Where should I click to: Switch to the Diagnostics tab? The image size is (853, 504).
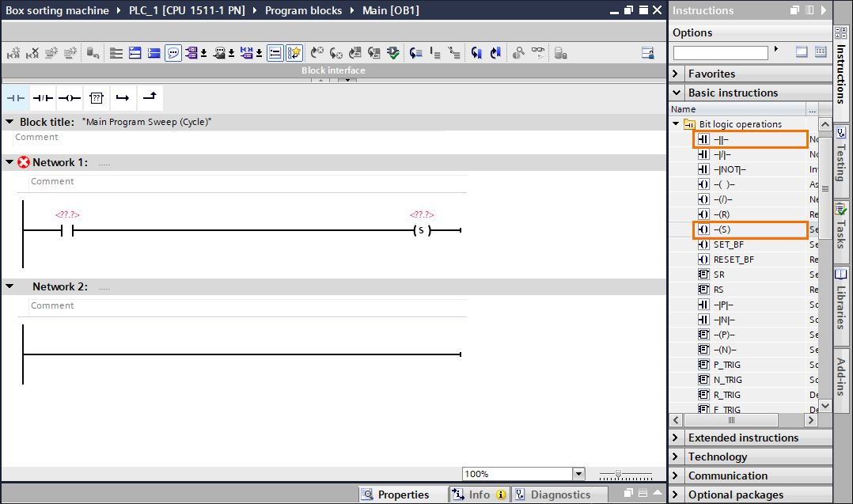[559, 494]
